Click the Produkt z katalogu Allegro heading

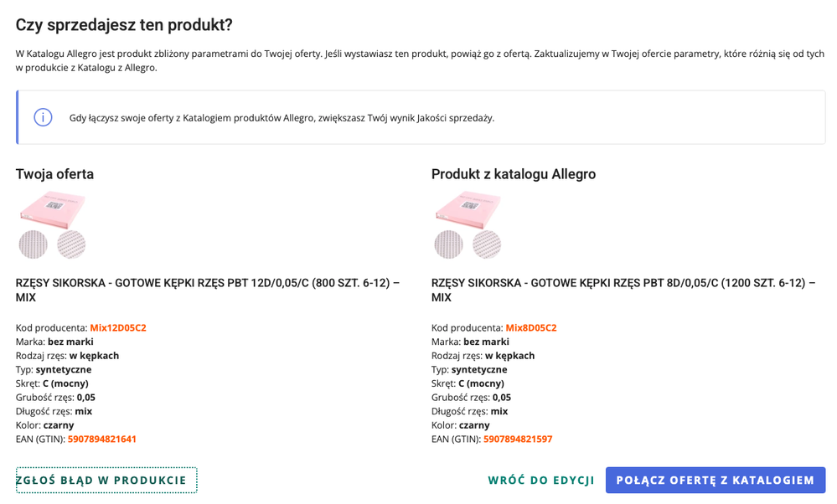tap(513, 174)
